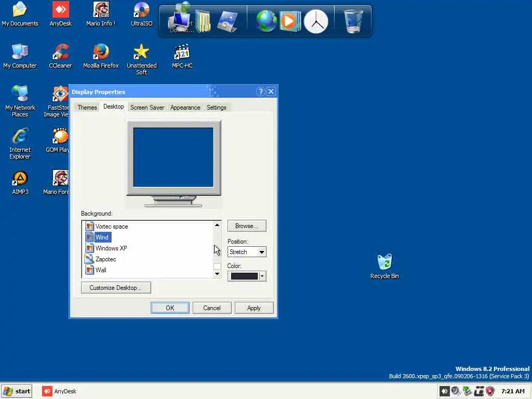Switch to the Themes tab

87,107
